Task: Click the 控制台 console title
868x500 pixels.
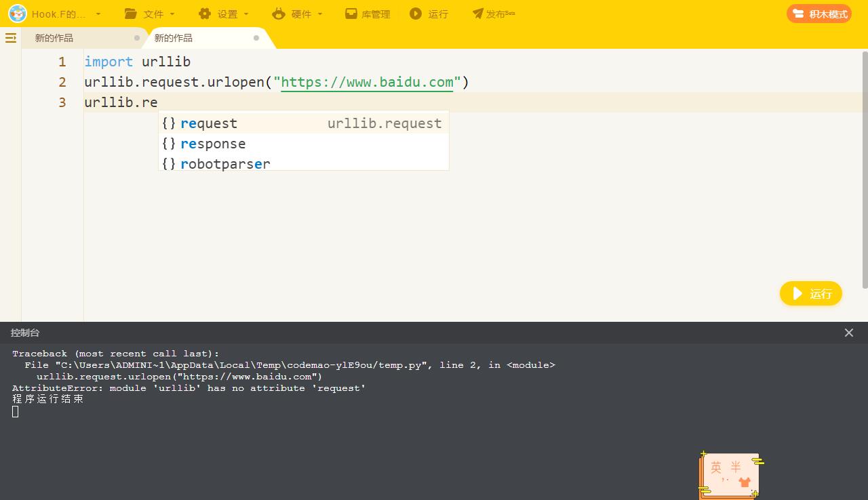Action: click(x=25, y=333)
